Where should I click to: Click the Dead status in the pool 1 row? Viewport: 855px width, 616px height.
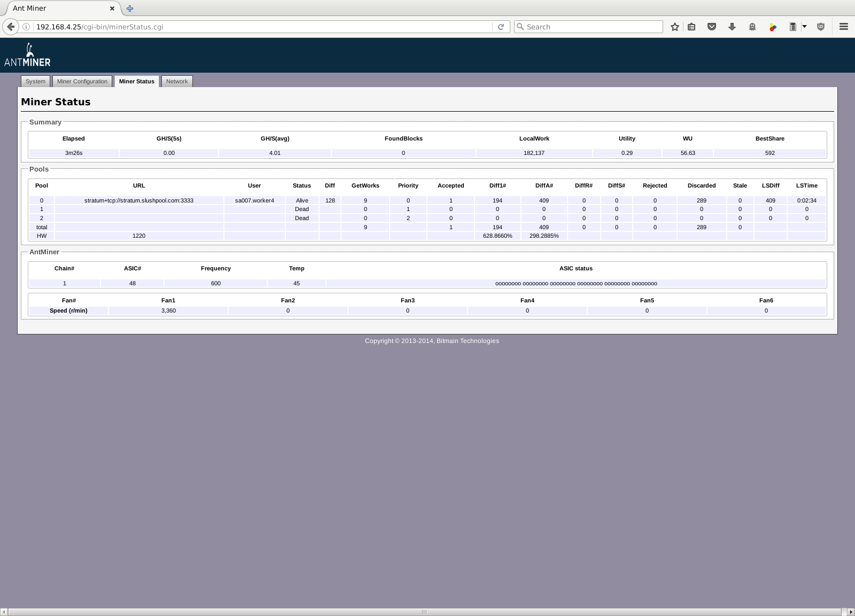pyautogui.click(x=302, y=209)
